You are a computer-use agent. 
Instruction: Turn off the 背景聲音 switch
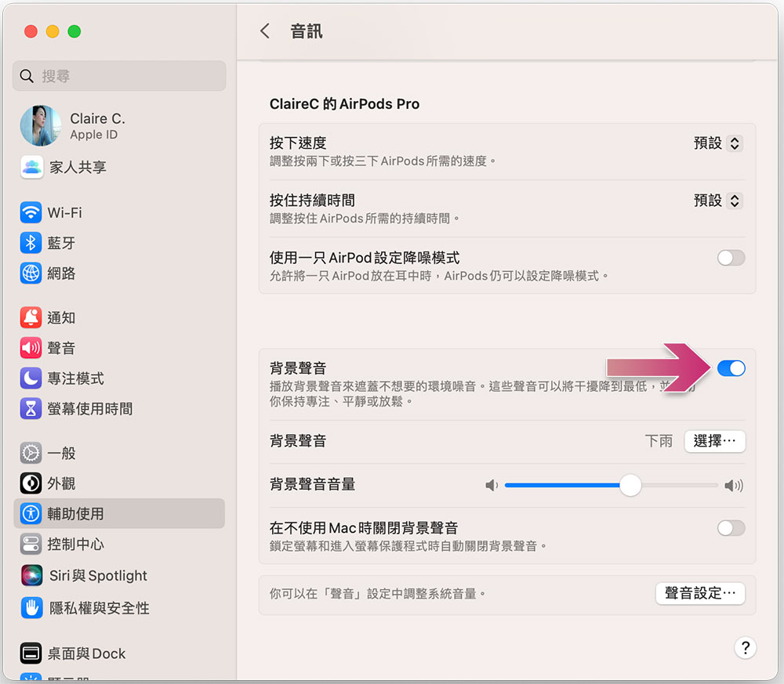731,369
